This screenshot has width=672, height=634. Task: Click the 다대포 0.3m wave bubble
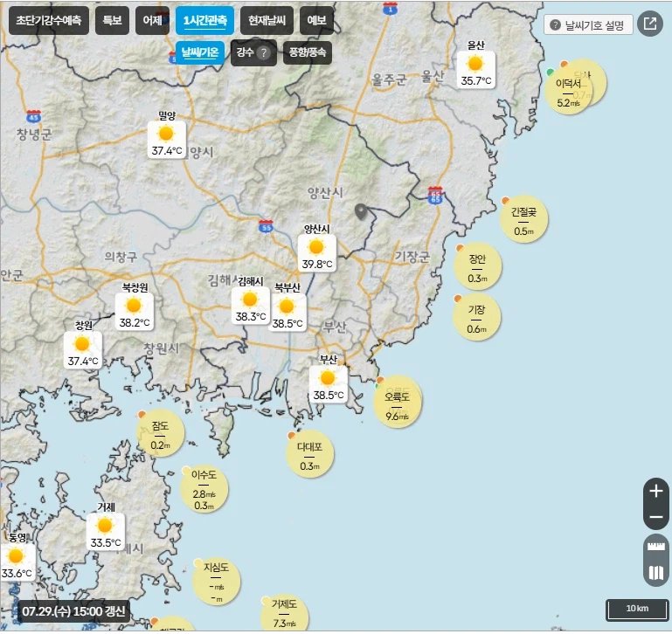tap(309, 454)
